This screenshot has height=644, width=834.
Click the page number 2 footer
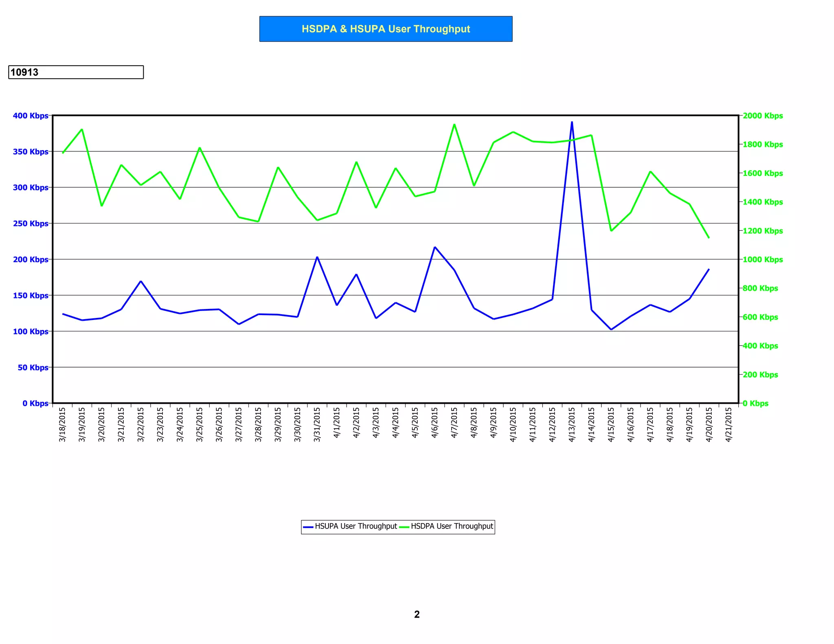[417, 614]
